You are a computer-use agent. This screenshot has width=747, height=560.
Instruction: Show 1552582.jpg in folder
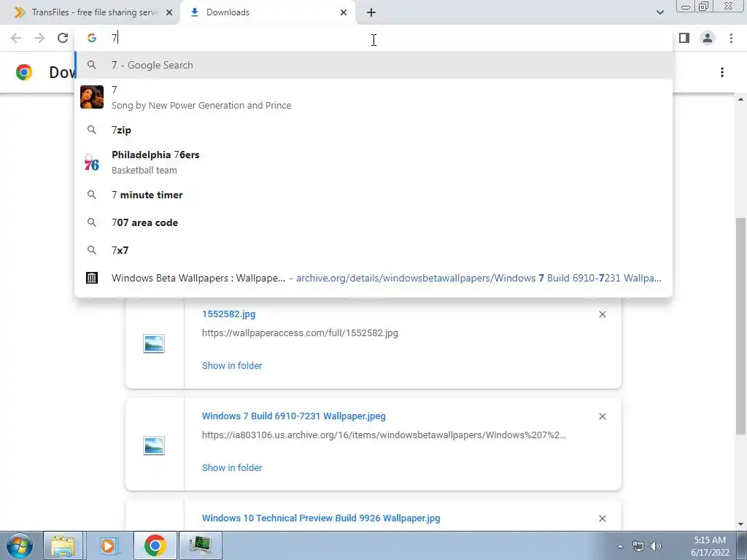tap(232, 366)
